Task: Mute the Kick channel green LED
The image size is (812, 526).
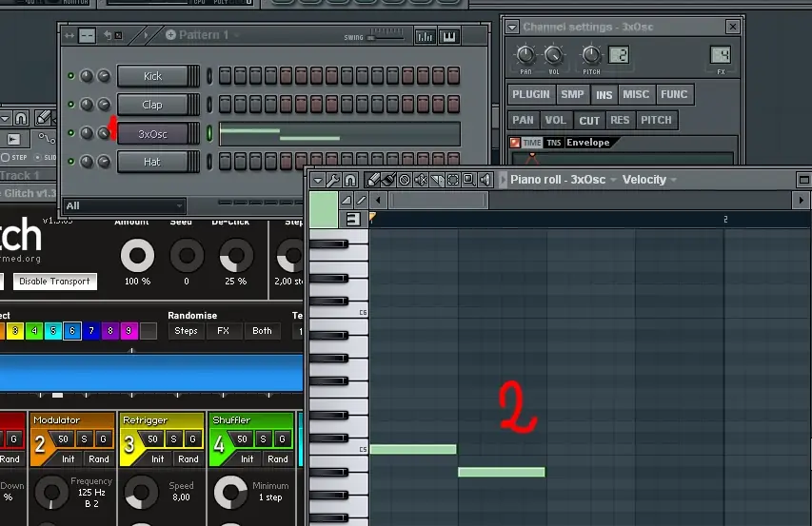Action: click(x=71, y=76)
